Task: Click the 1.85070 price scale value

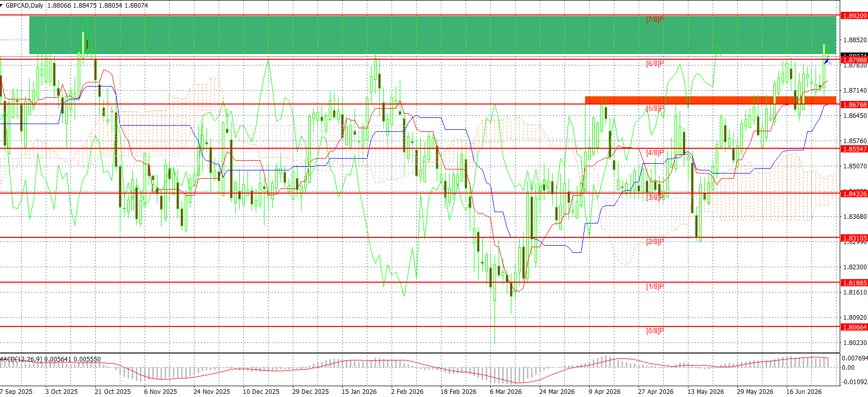Action: point(854,166)
